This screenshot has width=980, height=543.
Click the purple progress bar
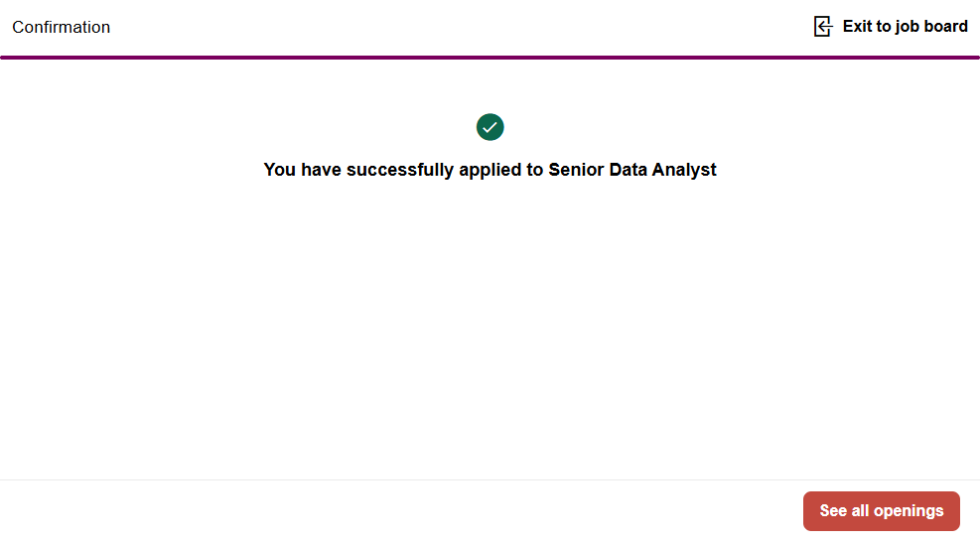pos(490,58)
